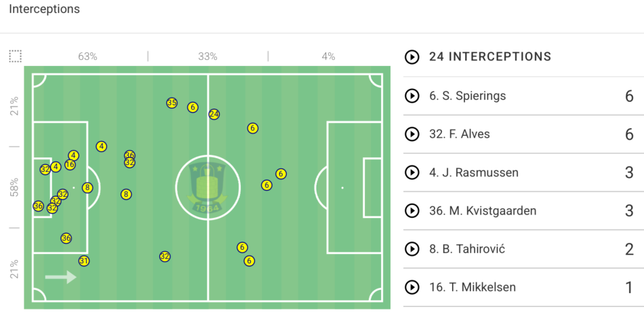This screenshot has height=336, width=644.
Task: Select the 4% attacking third zone label
Action: pos(328,56)
